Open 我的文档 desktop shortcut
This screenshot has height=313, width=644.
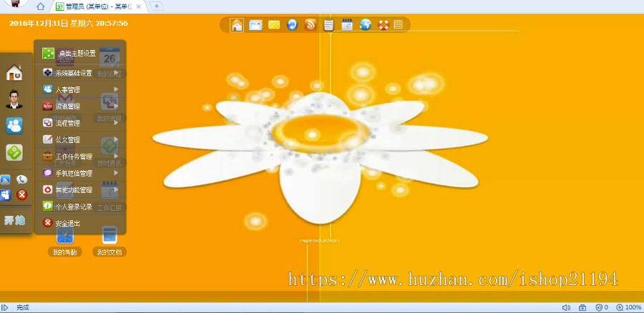[x=109, y=242]
